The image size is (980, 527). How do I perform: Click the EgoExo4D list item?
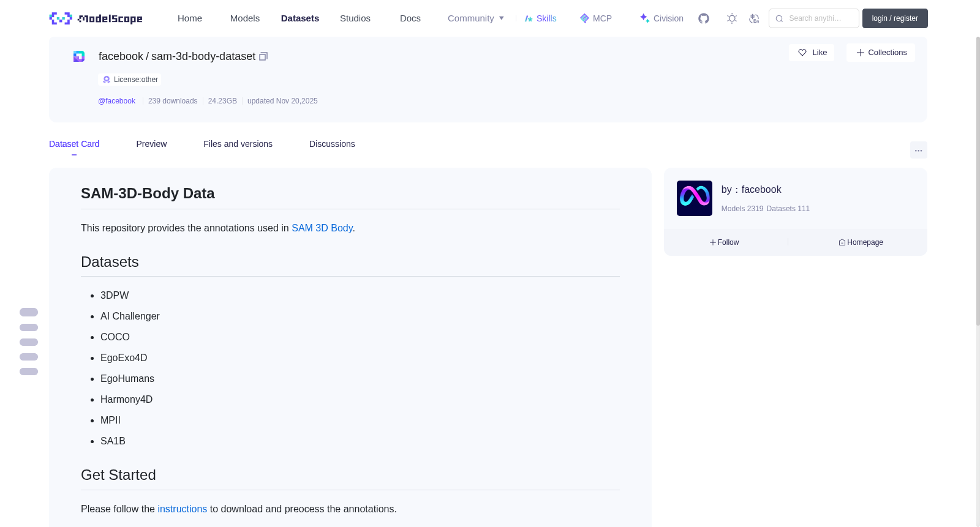124,357
